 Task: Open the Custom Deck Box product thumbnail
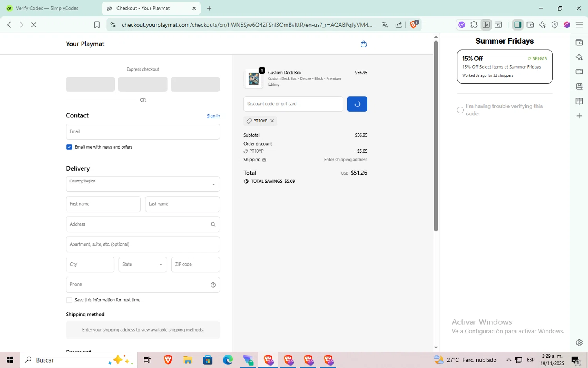point(254,79)
